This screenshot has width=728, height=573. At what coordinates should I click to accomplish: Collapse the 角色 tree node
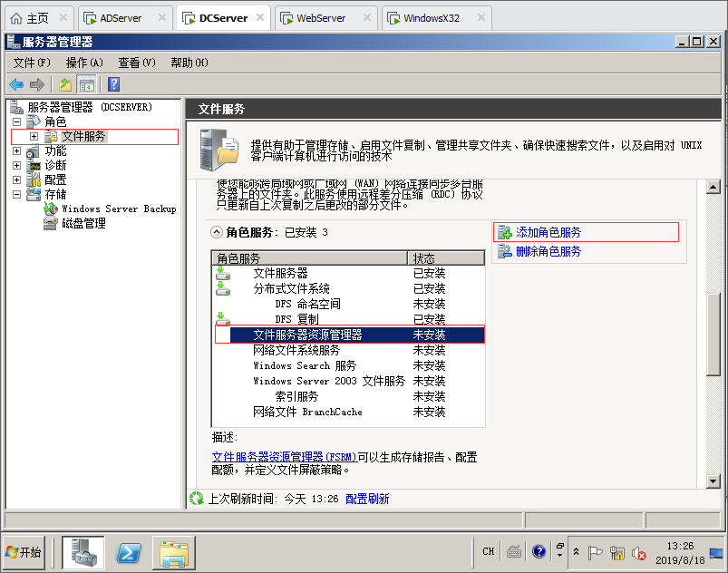click(16, 122)
